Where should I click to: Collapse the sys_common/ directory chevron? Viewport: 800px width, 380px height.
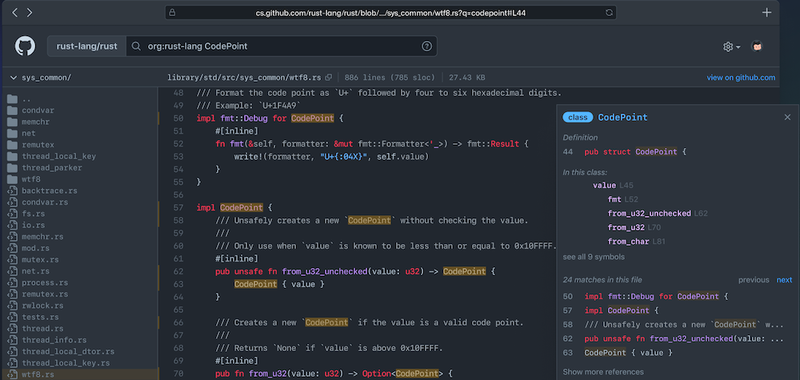click(13, 78)
